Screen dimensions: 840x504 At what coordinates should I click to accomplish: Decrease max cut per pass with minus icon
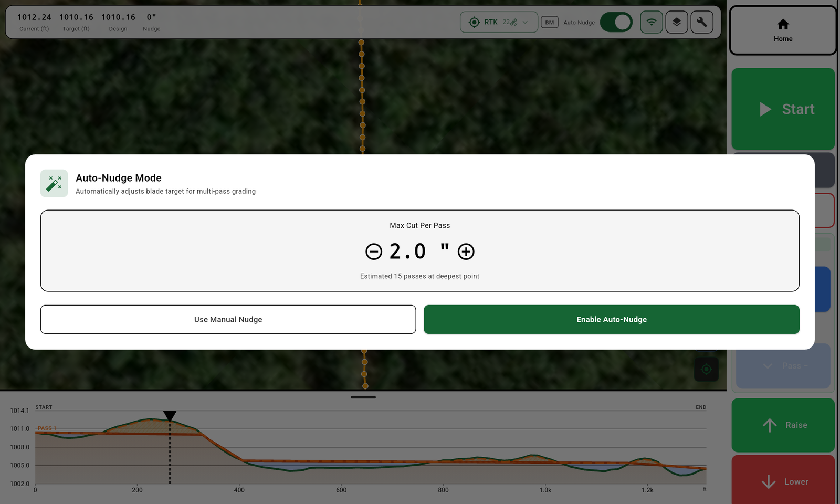(x=374, y=251)
